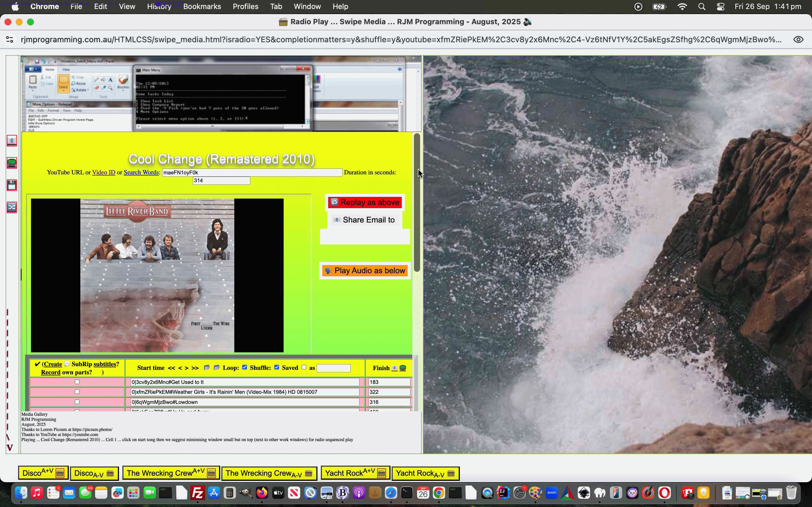Click the first folder icon beside Loop

coord(207,368)
